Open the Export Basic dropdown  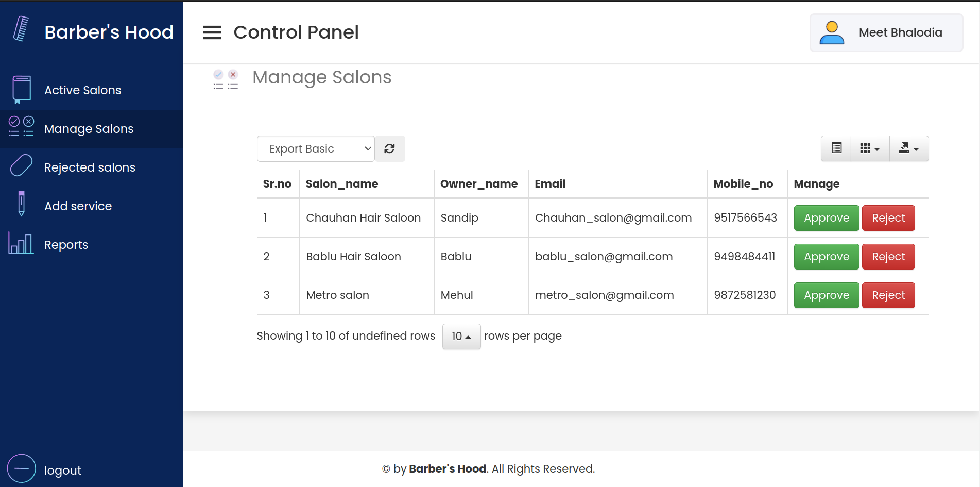click(x=316, y=148)
